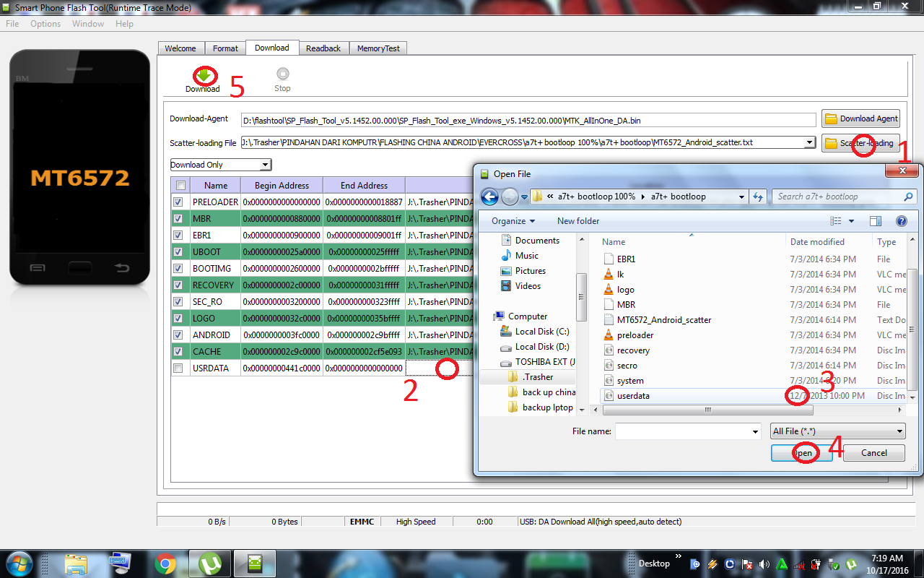Switch to the Welcome tab
This screenshot has height=578, width=924.
click(180, 48)
